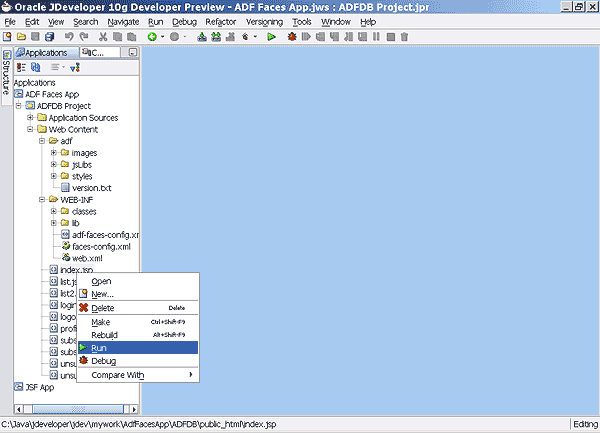This screenshot has height=433, width=600.
Task: Click the blue documents icon in navigator toolbar
Action: (x=36, y=67)
